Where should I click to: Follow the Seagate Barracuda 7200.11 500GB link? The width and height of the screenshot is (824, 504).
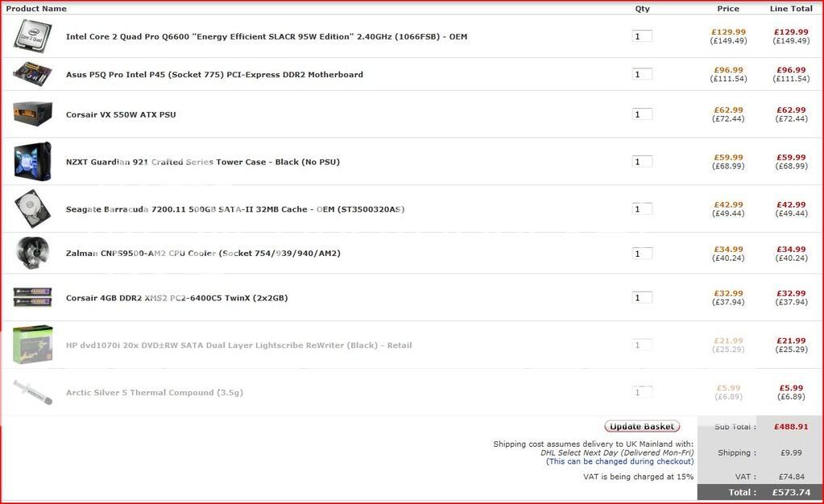(x=235, y=209)
